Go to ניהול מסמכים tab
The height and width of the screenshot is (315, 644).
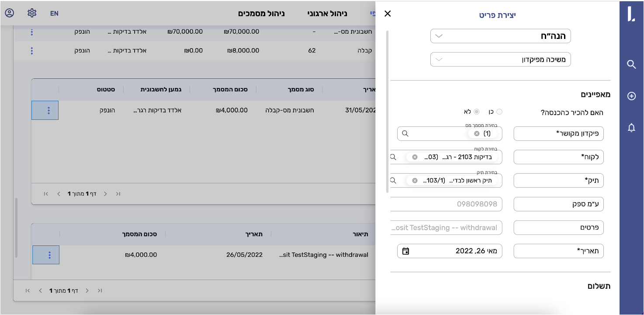261,13
